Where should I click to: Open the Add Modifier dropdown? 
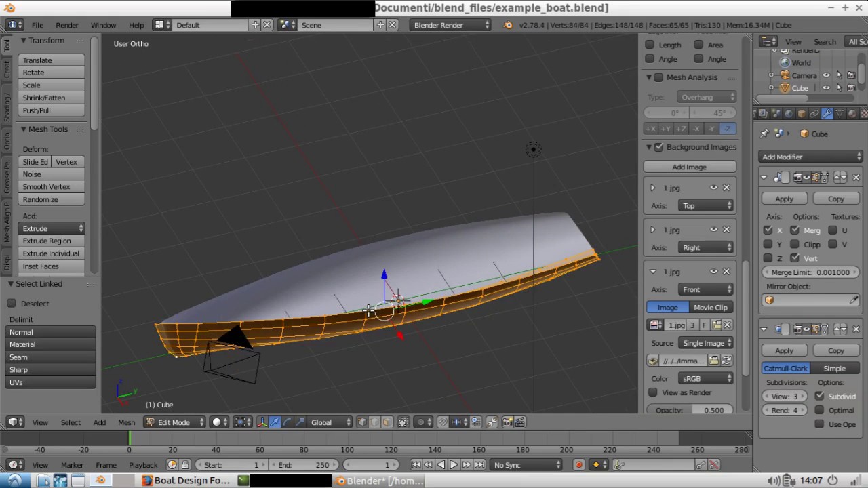(811, 157)
